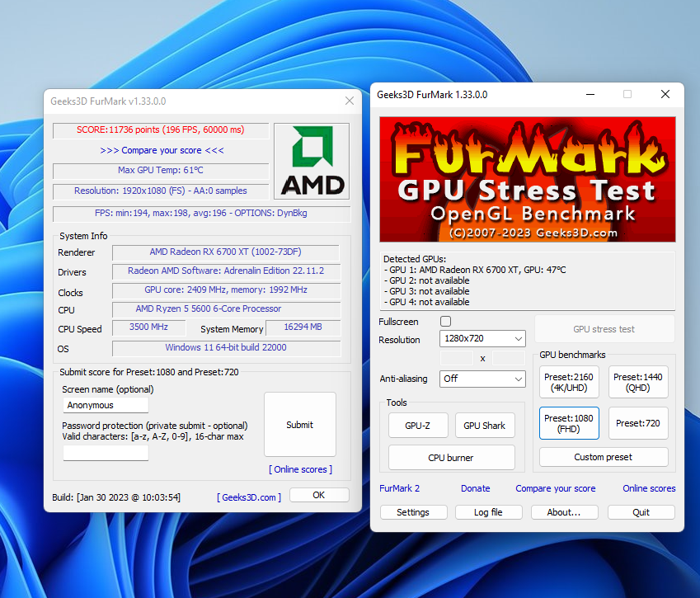This screenshot has width=700, height=598.
Task: Click the GPU 2: not available line
Action: click(427, 280)
